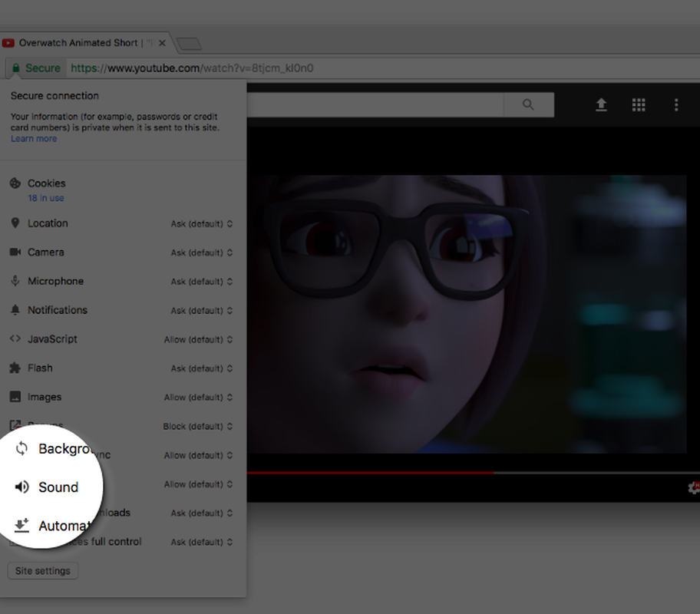This screenshot has height=614, width=700.
Task: Click the Sound speaker icon
Action: [x=22, y=487]
